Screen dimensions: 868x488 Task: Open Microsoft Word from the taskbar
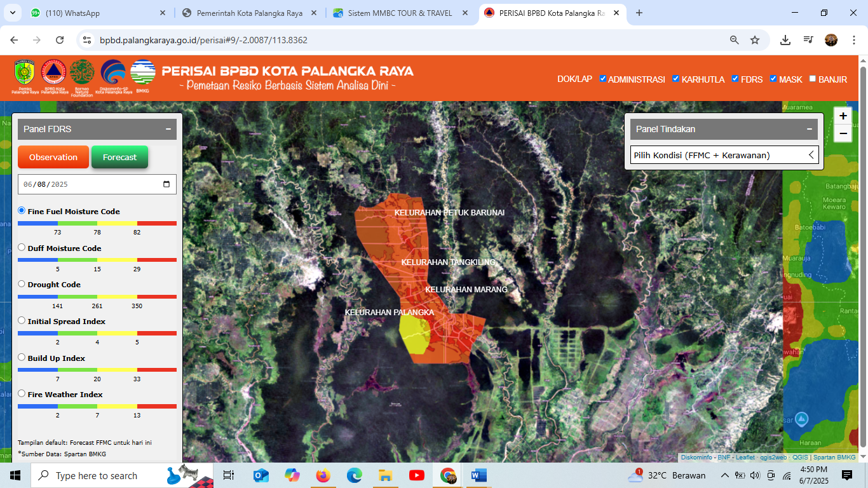pyautogui.click(x=478, y=475)
